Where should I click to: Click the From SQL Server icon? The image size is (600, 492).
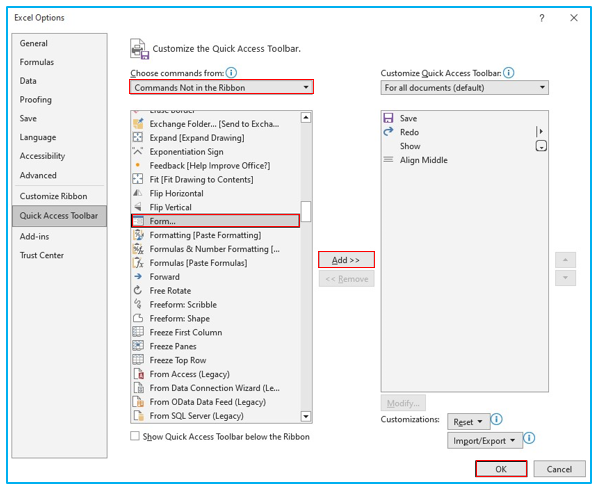tap(139, 415)
